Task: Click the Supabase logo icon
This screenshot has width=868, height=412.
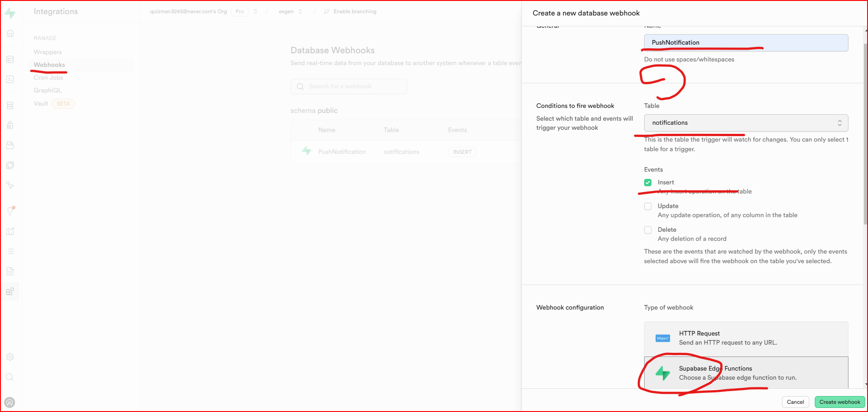Action: 10,13
